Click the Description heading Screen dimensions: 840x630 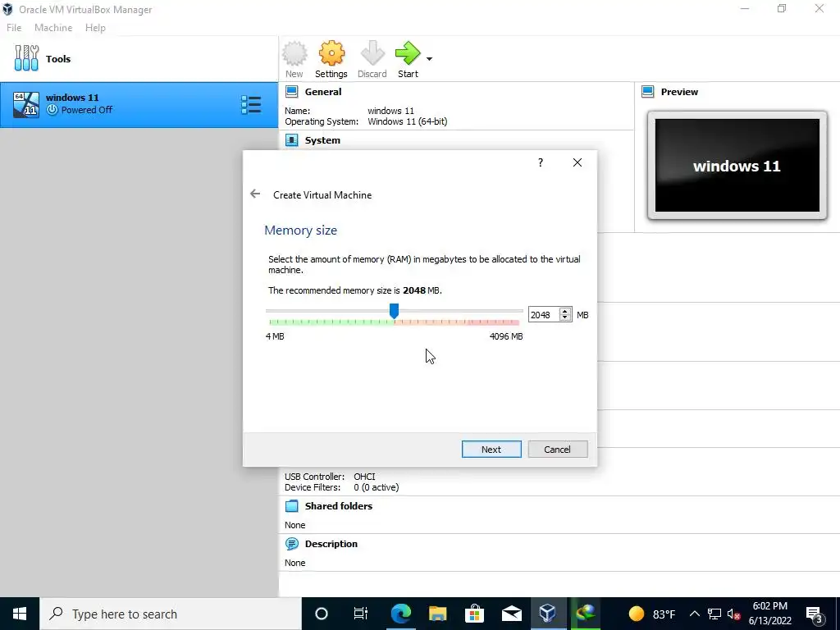pos(331,544)
